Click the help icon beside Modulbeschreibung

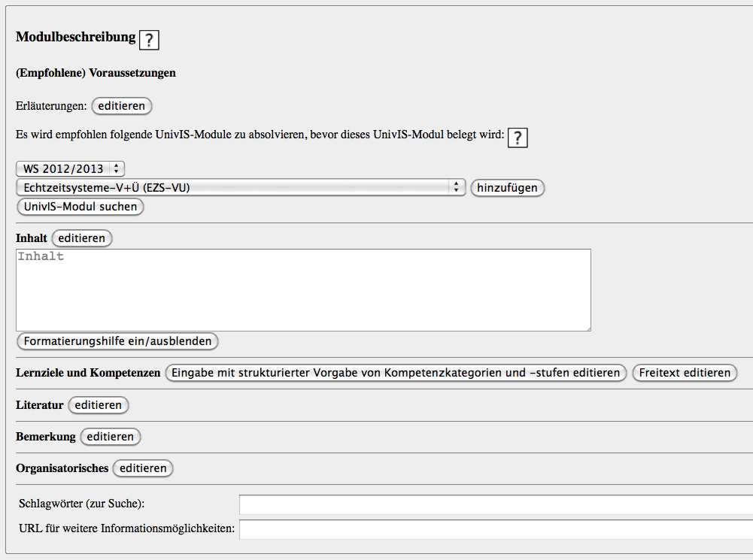(149, 40)
